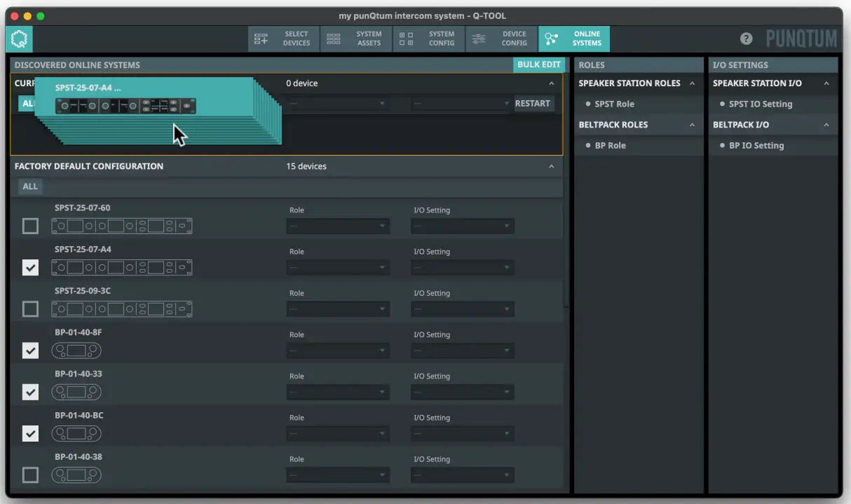Click the BP-01-40-33 device name
The height and width of the screenshot is (504, 851).
pos(79,374)
